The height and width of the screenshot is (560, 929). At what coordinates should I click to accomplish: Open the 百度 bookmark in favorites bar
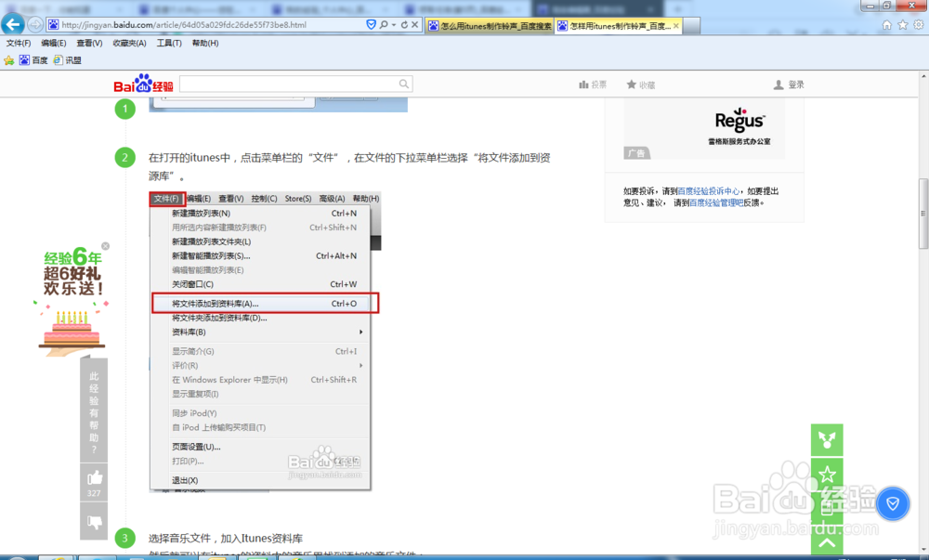pyautogui.click(x=33, y=60)
